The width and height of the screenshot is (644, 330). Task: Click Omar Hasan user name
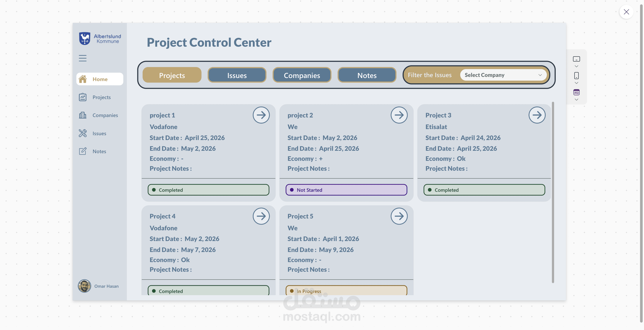tap(106, 286)
